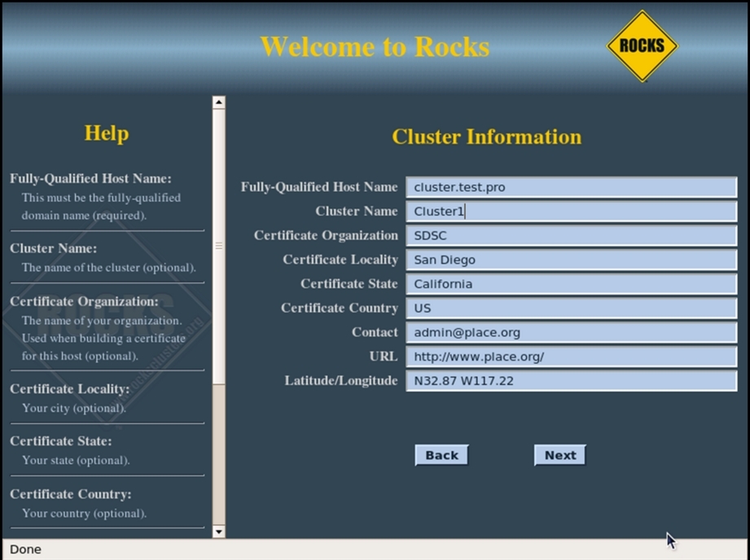The height and width of the screenshot is (560, 750).
Task: Select the Certificate Organization input
Action: [571, 235]
